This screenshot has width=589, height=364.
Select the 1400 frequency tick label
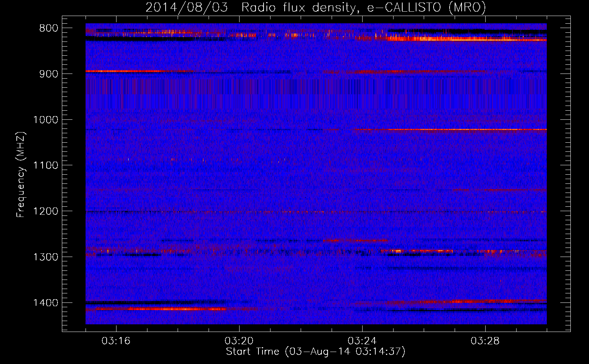(46, 303)
